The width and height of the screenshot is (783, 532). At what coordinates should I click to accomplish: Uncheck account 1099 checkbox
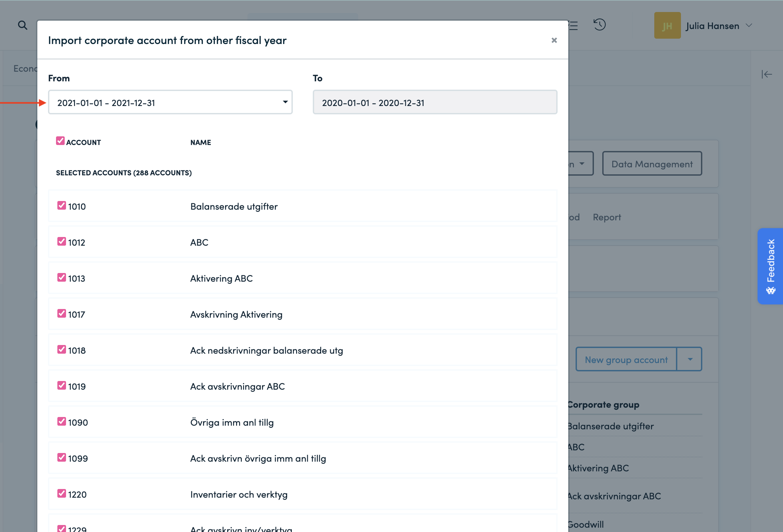62,458
